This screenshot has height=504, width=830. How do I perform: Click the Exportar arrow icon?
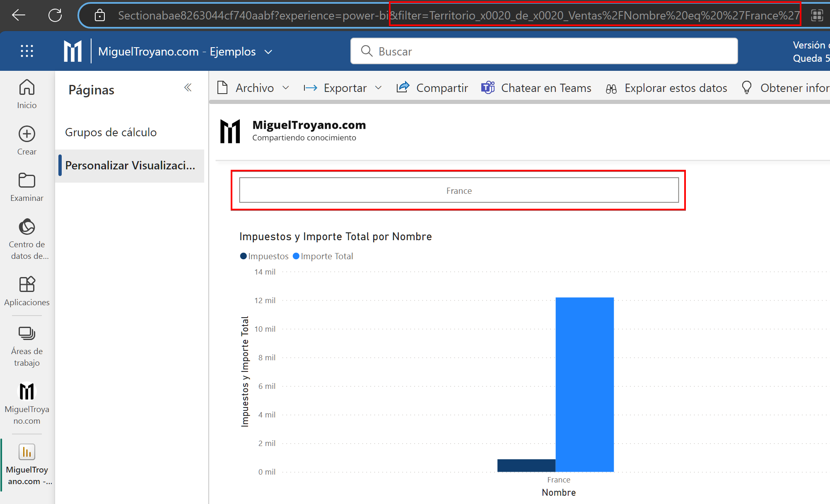311,88
